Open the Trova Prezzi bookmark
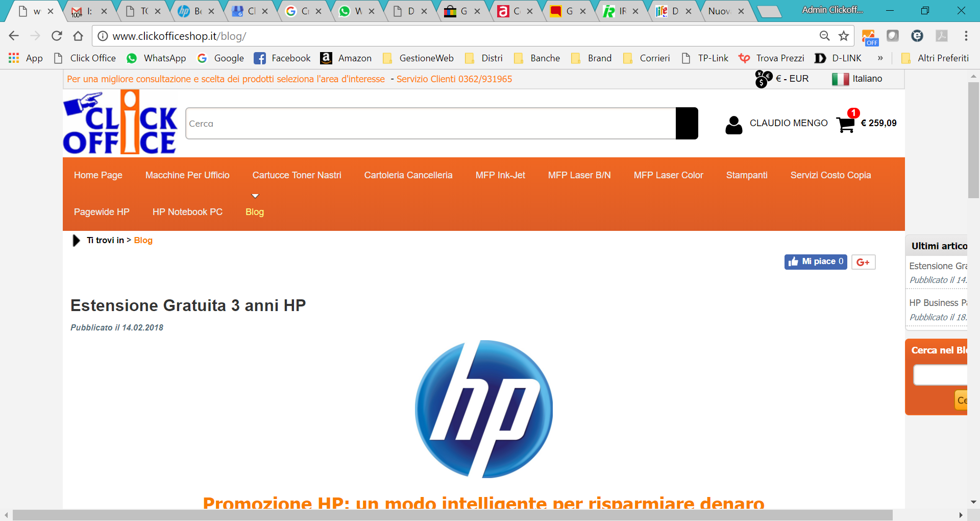 pos(771,58)
